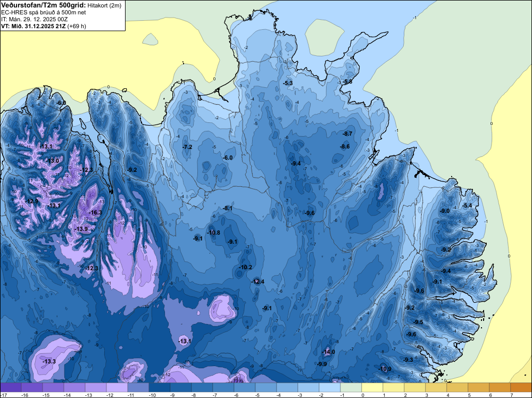This screenshot has height=398, width=532.
Task: Click the -14.0 temperature value
Action: 328,352
